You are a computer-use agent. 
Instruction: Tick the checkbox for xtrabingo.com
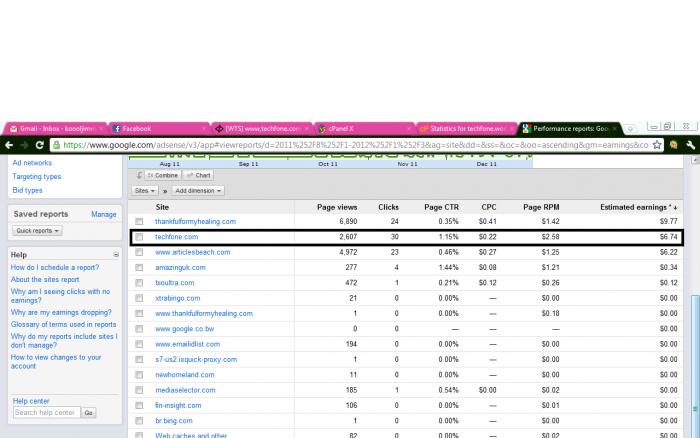point(139,298)
